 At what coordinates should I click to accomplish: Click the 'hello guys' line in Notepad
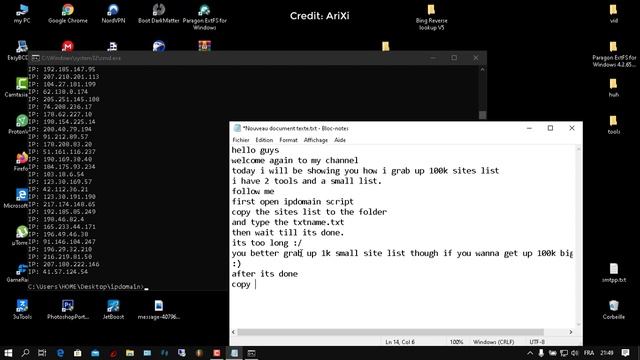[x=256, y=150]
